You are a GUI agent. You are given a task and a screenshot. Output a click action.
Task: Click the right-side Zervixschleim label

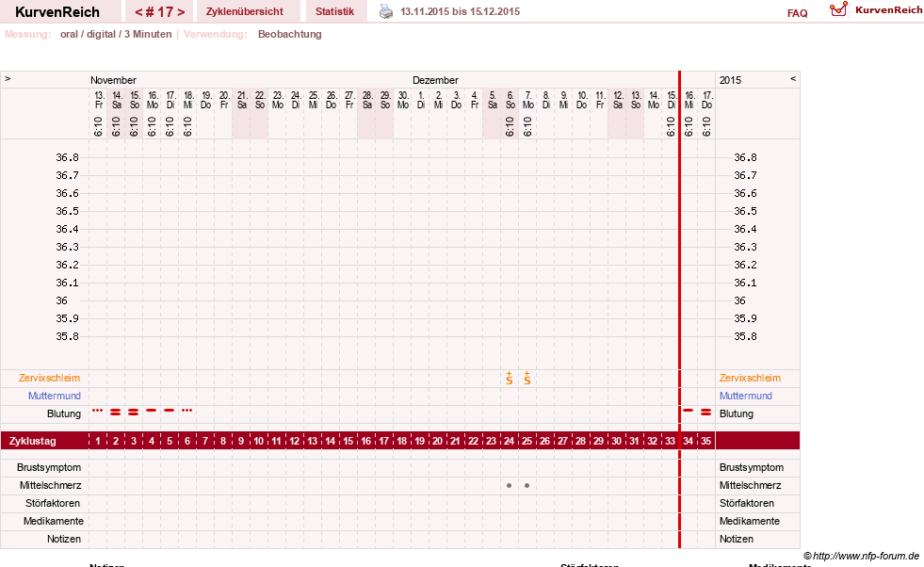pyautogui.click(x=750, y=379)
